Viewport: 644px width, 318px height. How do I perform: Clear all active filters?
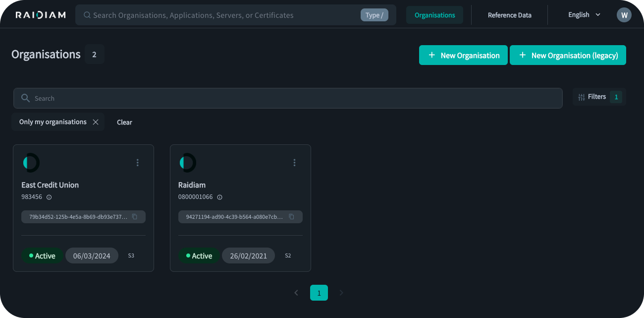click(x=124, y=122)
